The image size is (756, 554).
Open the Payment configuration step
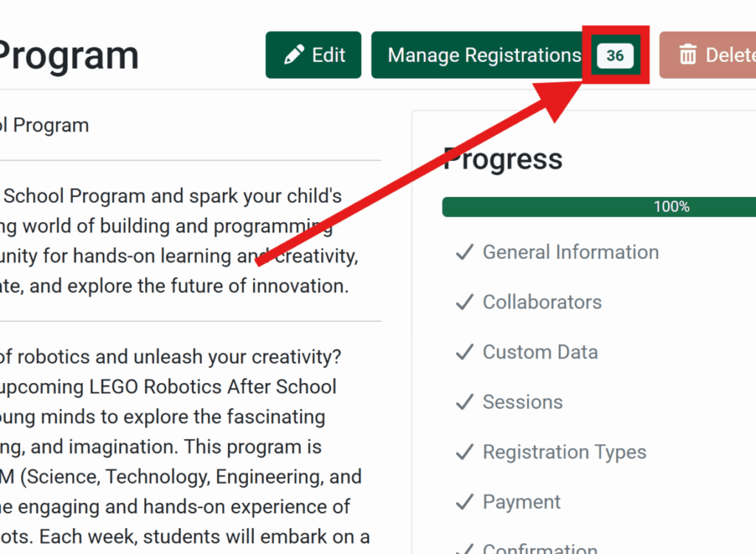click(521, 502)
